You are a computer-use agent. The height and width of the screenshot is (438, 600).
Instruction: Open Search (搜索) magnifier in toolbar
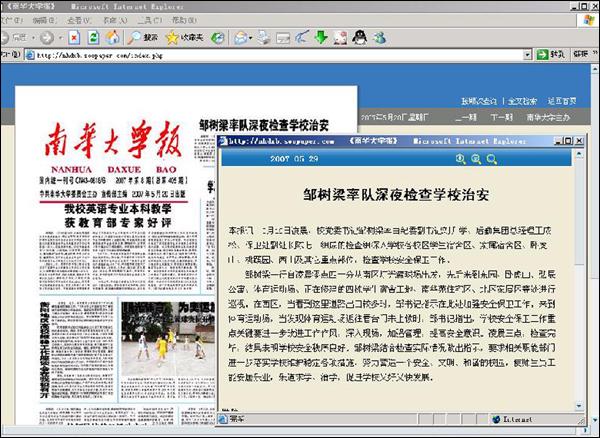143,37
